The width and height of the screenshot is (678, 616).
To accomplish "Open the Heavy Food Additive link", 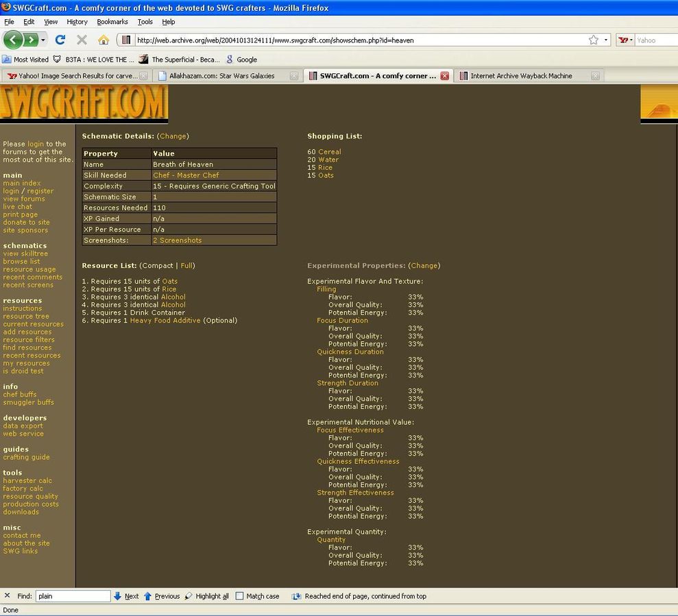I will [165, 321].
